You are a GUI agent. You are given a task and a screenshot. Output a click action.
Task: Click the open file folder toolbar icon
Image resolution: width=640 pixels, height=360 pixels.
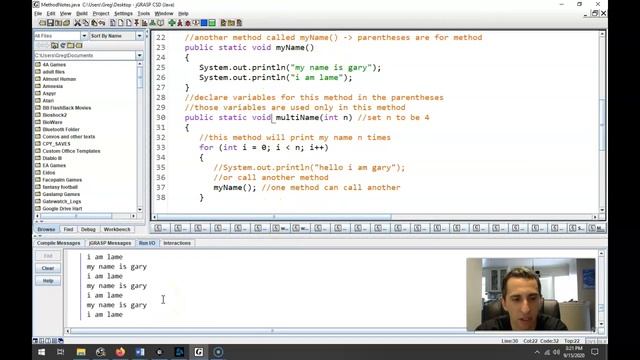coord(42,23)
